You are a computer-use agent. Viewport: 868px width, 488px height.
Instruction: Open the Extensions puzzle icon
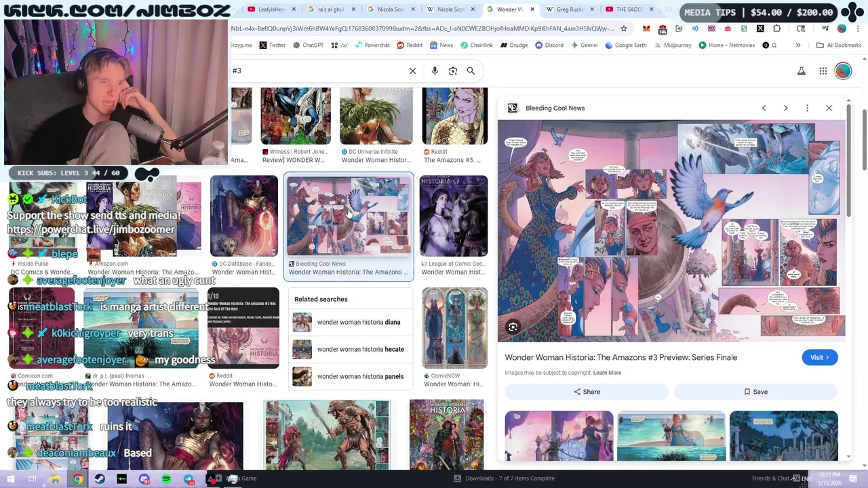[776, 28]
